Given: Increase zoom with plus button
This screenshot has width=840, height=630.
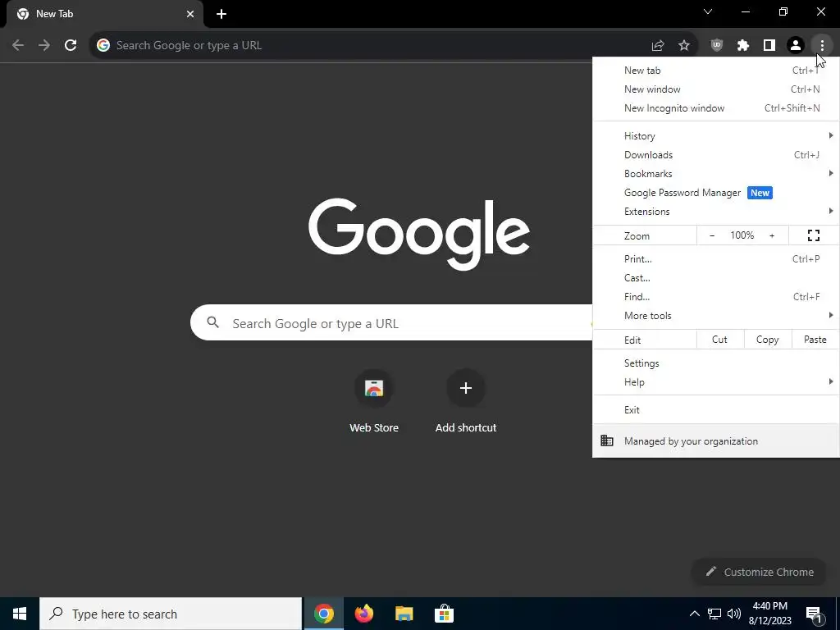Looking at the screenshot, I should [772, 235].
